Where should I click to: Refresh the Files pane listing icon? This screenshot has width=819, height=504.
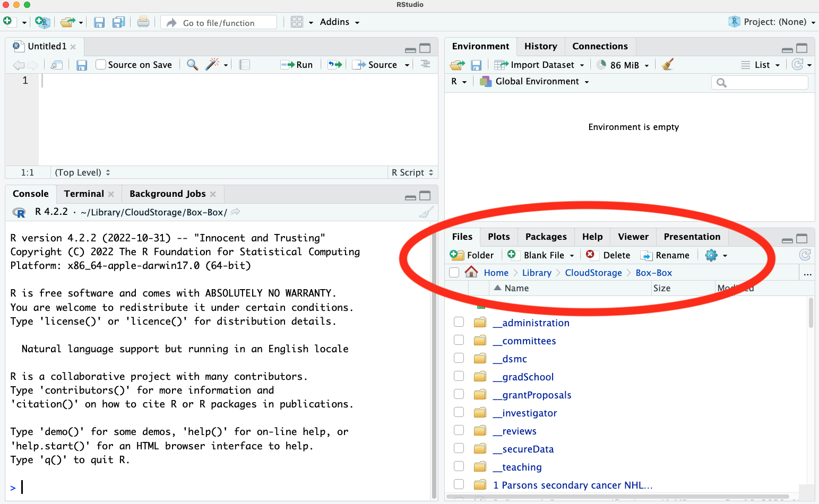[805, 255]
